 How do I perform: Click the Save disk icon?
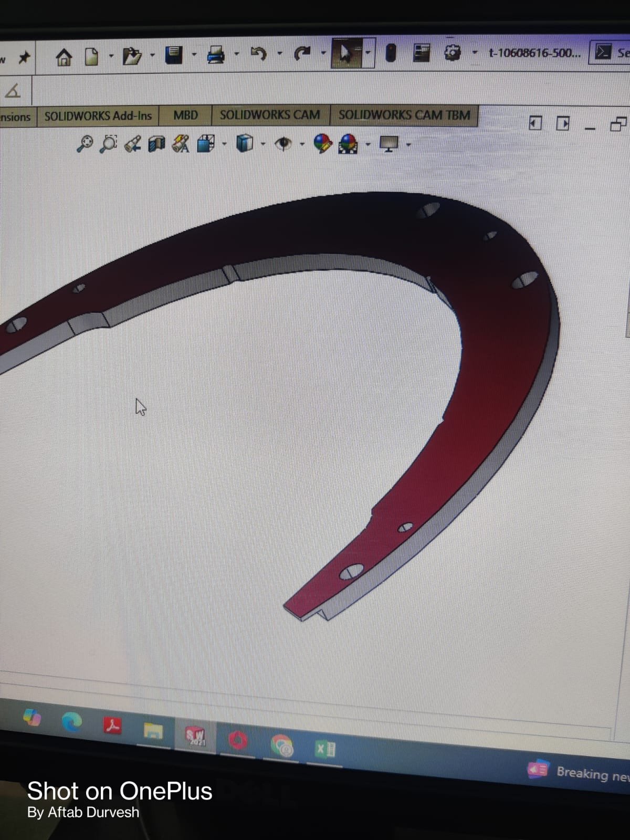173,55
